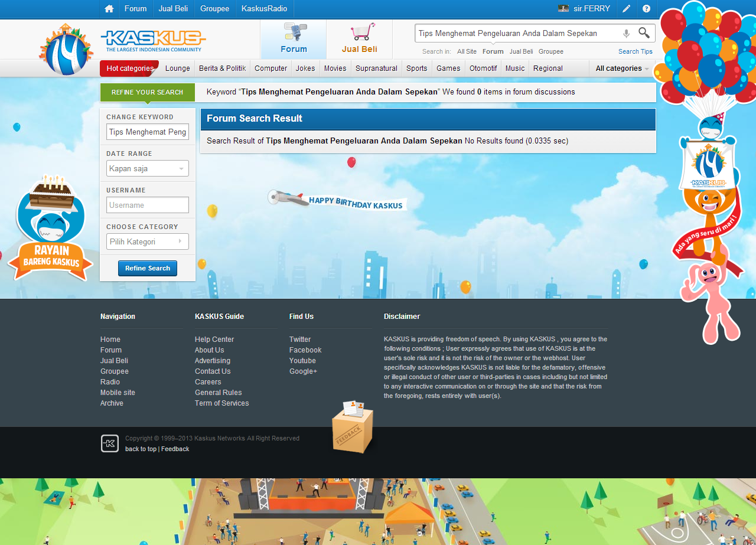Click the Username filter field
Screen dimensions: 756x545
(x=148, y=205)
